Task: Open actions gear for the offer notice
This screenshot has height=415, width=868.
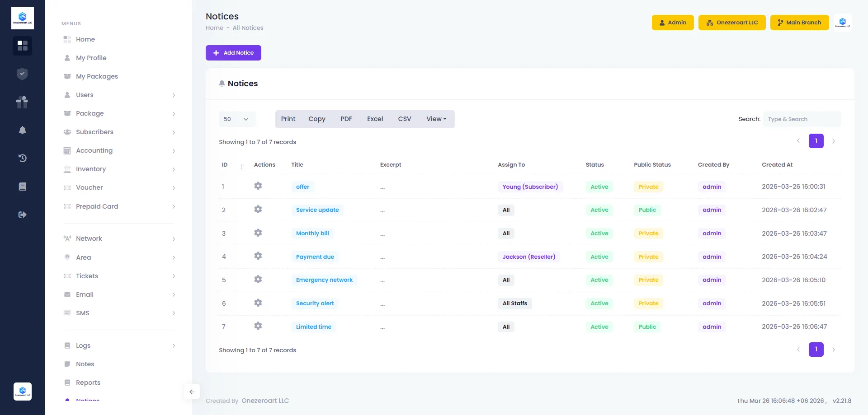Action: 258,186
